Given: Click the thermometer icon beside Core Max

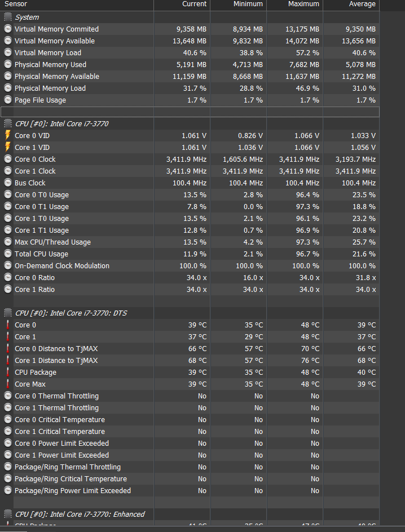Looking at the screenshot, I should point(8,384).
